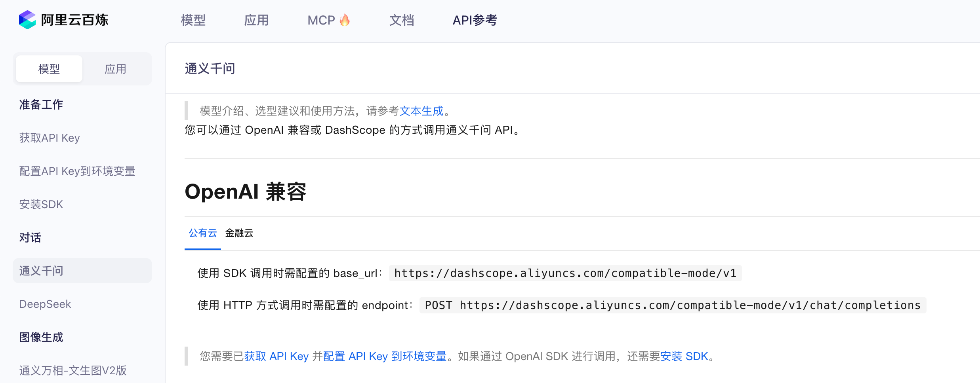Open 安装SDK in the sidebar
This screenshot has height=383, width=980.
tap(41, 204)
